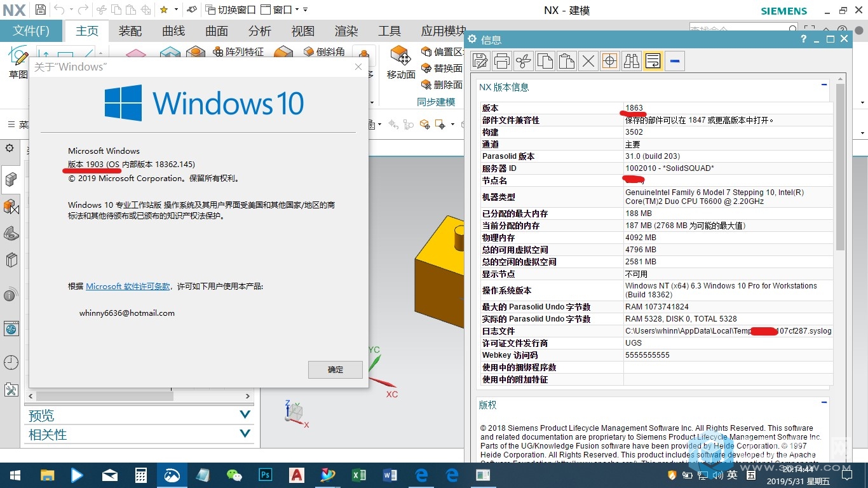The image size is (868, 488).
Task: Open Part Navigator gear tab in resource bar
Action: [x=10, y=148]
